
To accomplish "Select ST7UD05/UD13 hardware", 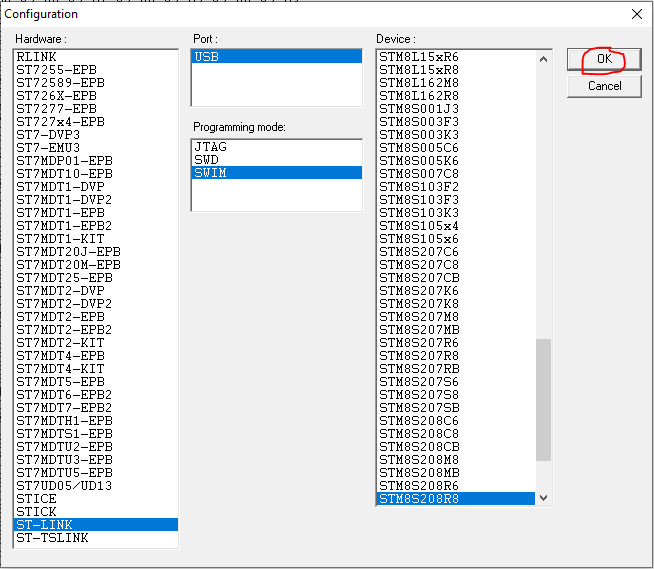I will [96, 486].
